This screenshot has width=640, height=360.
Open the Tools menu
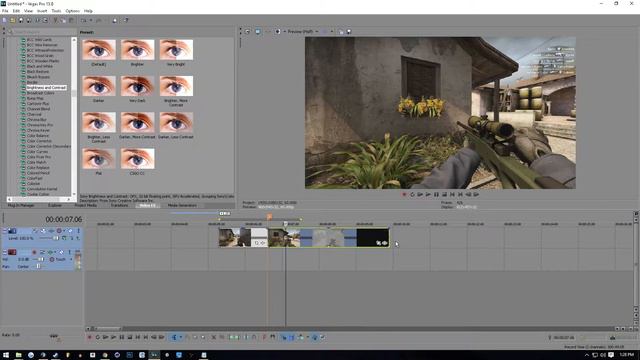(x=56, y=11)
